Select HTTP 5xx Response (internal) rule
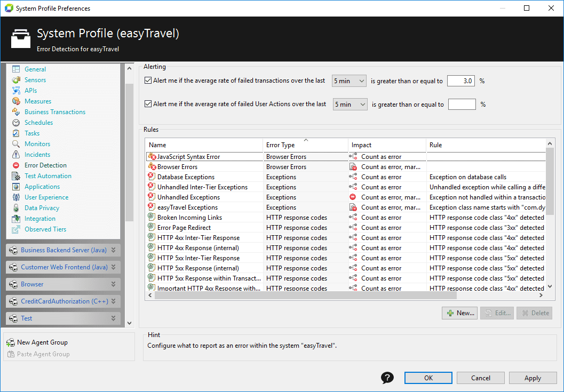The image size is (564, 392). [x=346, y=268]
